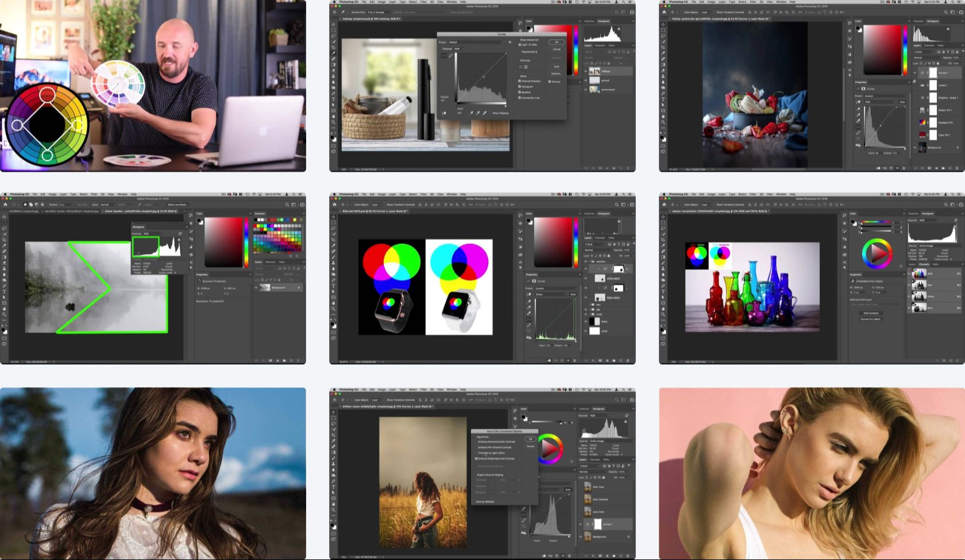The image size is (965, 560).
Task: Toggle Channel Overlays in the Curves dialog
Action: pos(520,81)
